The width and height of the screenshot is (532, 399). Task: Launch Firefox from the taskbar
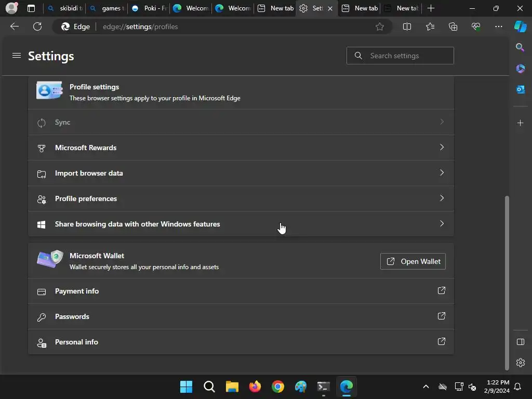tap(255, 387)
